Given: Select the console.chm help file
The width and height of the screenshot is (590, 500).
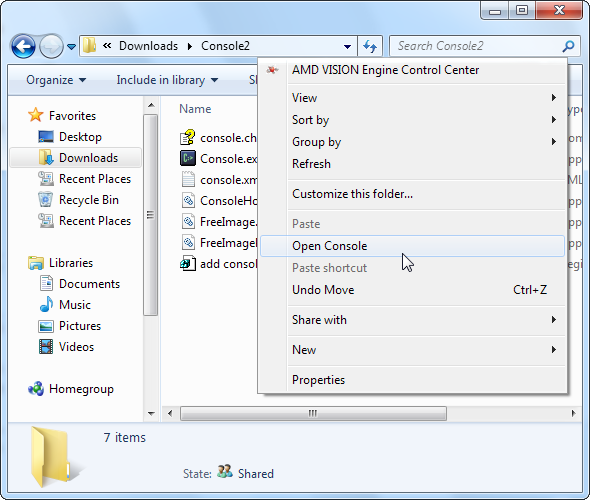Looking at the screenshot, I should click(228, 138).
